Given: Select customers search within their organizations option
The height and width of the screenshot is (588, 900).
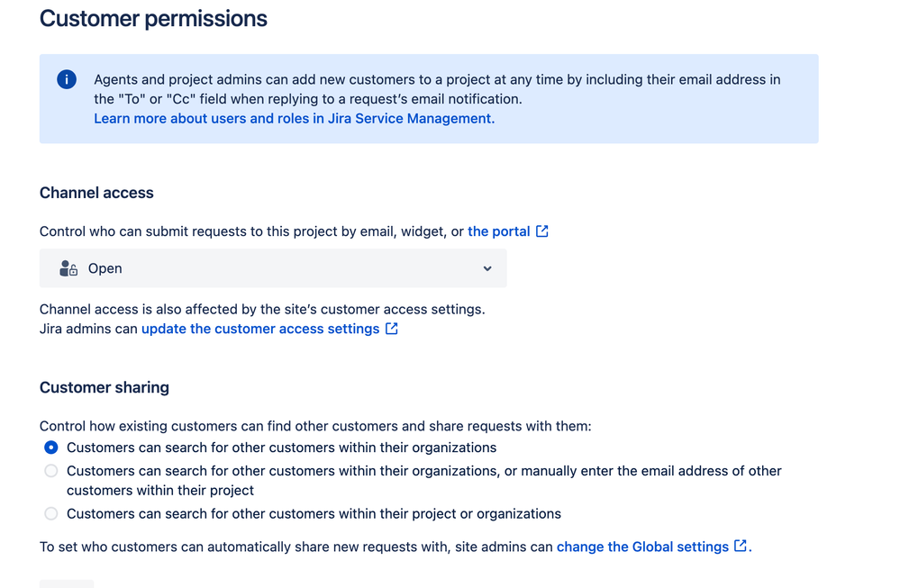Looking at the screenshot, I should tap(50, 447).
